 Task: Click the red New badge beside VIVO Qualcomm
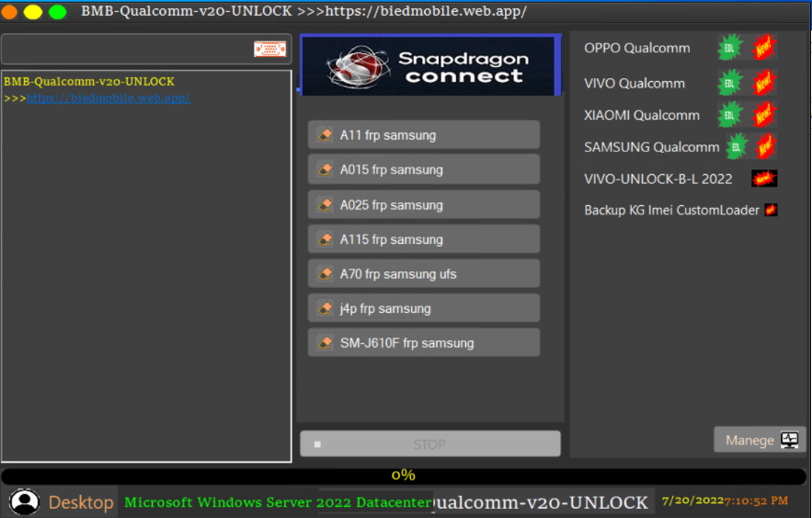point(763,83)
